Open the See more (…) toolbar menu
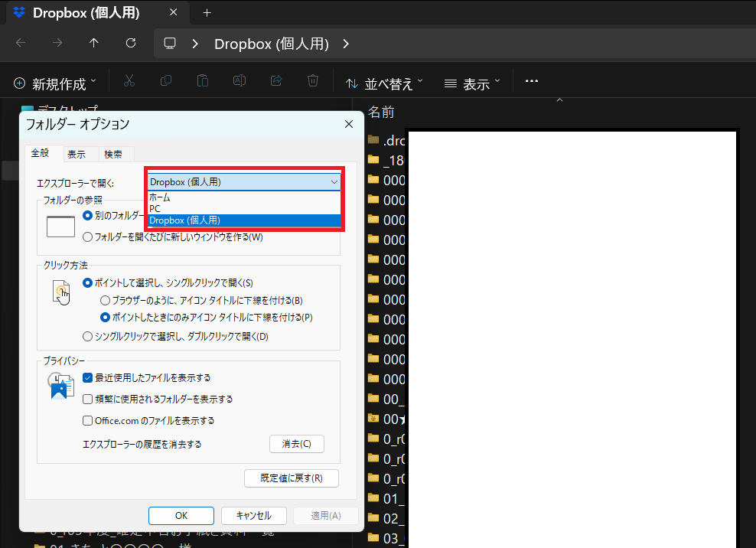This screenshot has height=548, width=756. [x=532, y=81]
